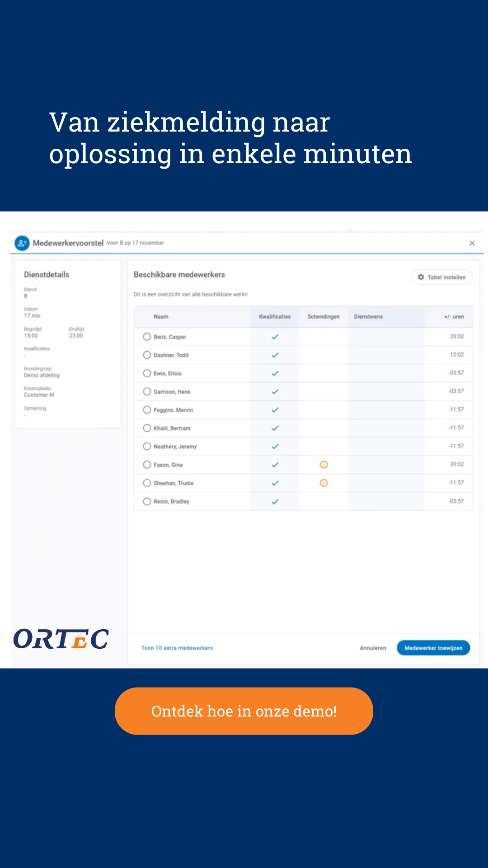Viewport: 488px width, 868px height.
Task: Click the qualification checkmark for Dashner, Todd
Action: click(275, 355)
